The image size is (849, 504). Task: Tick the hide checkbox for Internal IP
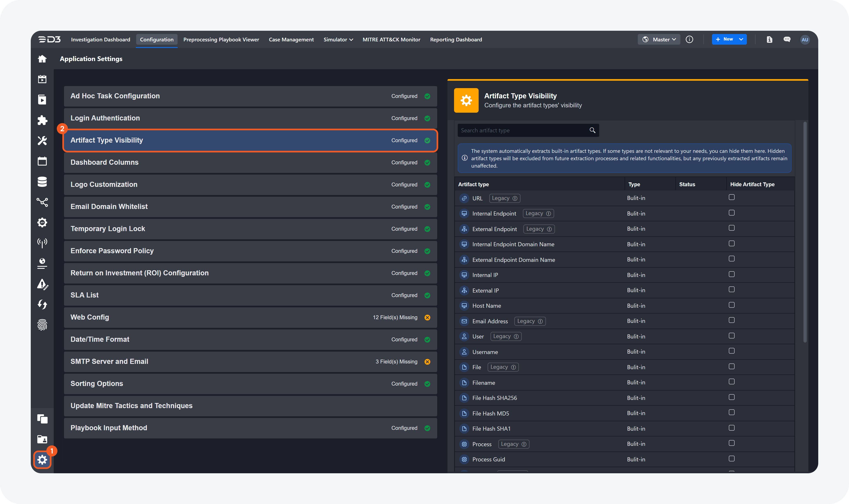coord(731,274)
